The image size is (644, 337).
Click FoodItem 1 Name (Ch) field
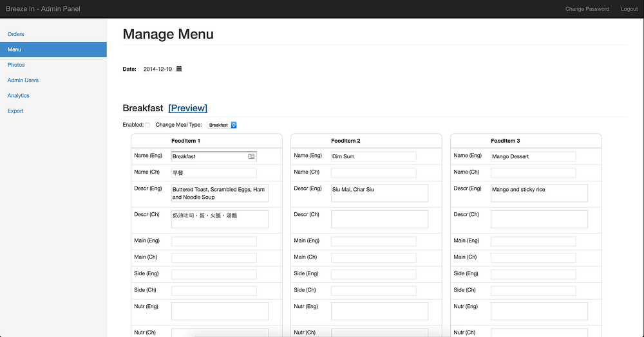[x=214, y=172]
